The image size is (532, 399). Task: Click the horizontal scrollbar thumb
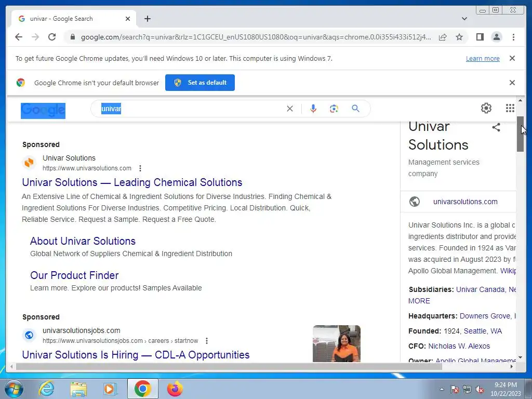click(x=229, y=366)
